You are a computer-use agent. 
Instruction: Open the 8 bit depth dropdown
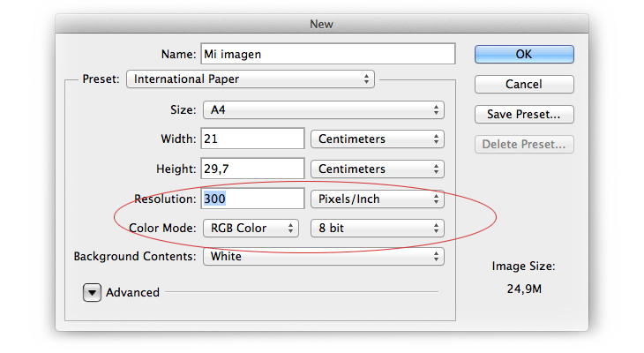(378, 228)
